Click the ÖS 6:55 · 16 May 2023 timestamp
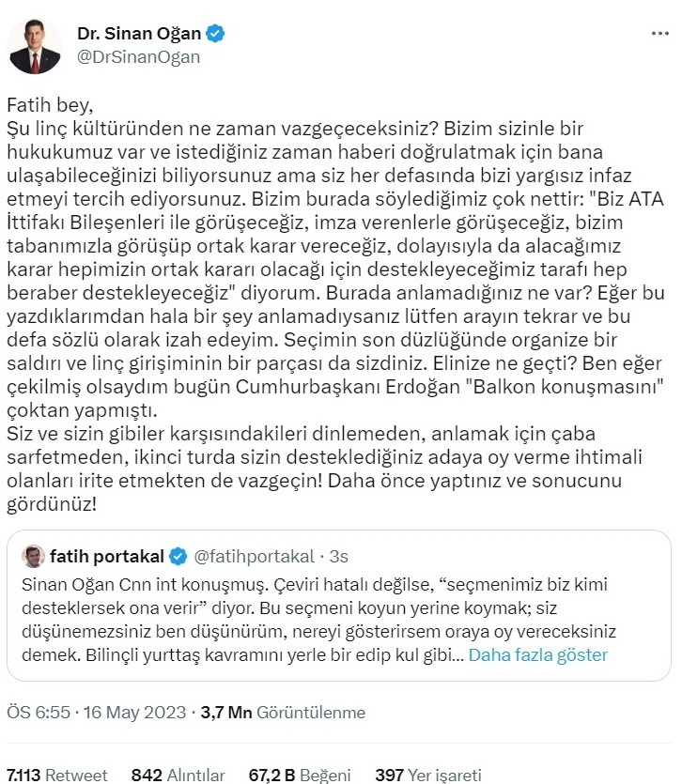This screenshot has height=784, width=682. click(x=96, y=712)
